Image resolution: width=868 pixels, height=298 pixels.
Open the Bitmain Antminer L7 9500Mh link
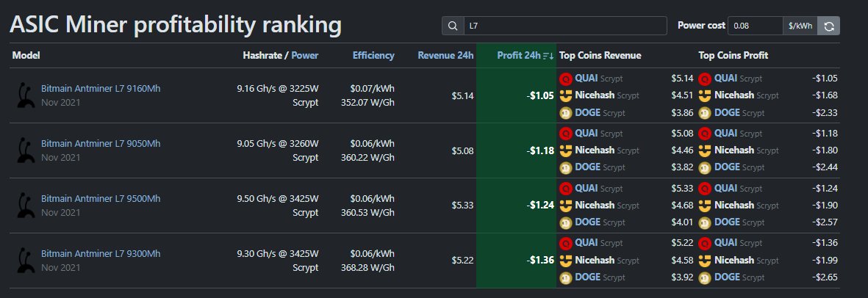[101, 198]
